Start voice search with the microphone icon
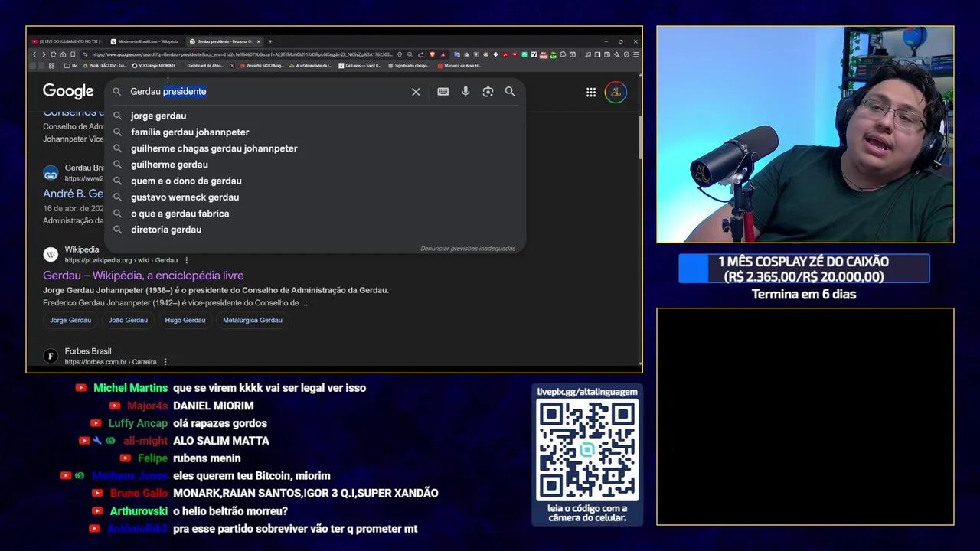This screenshot has width=980, height=551. pyautogui.click(x=465, y=92)
